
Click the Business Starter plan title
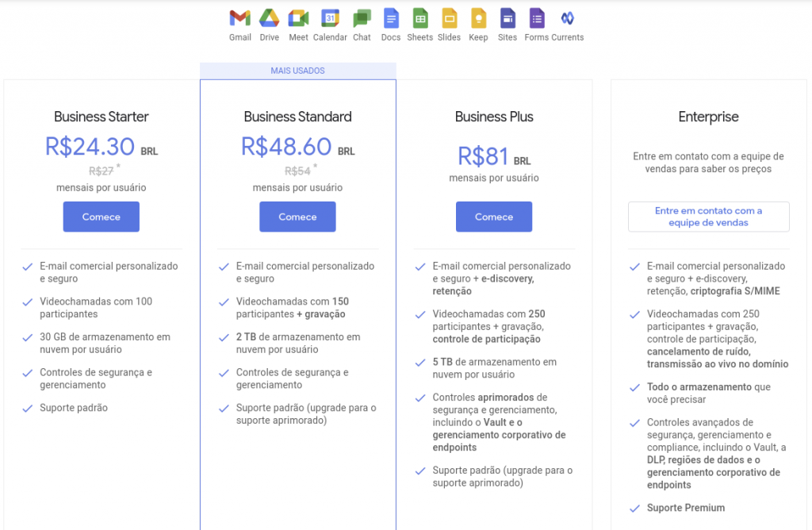click(x=101, y=117)
